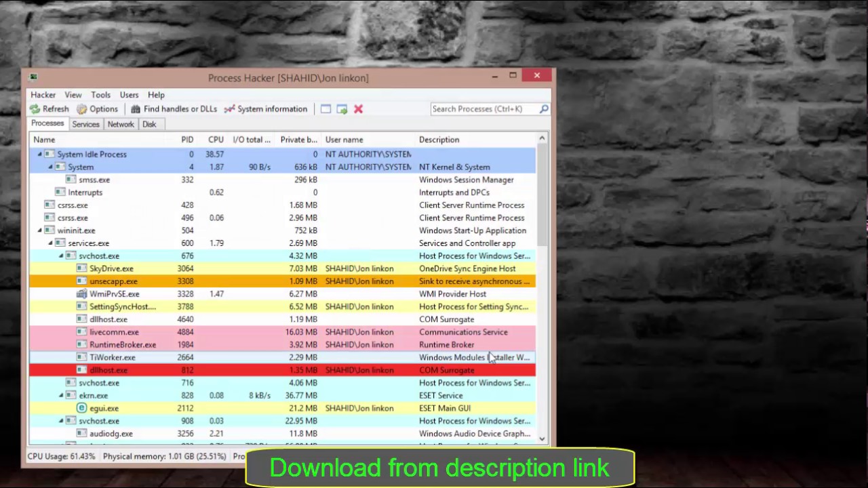Image resolution: width=868 pixels, height=488 pixels.
Task: Click the SettingSyncHost process icon
Action: [x=82, y=306]
